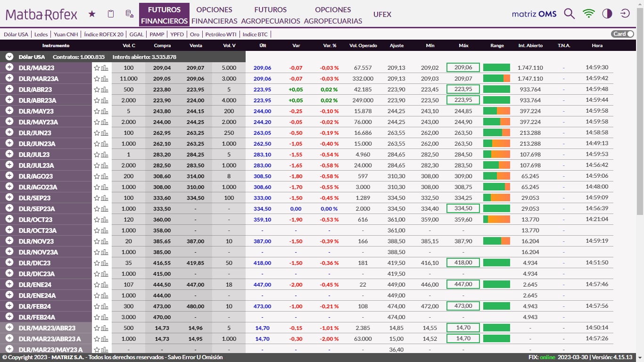Click the clipboard icon in the header
Image resolution: width=644 pixels, height=362 pixels.
(x=111, y=14)
